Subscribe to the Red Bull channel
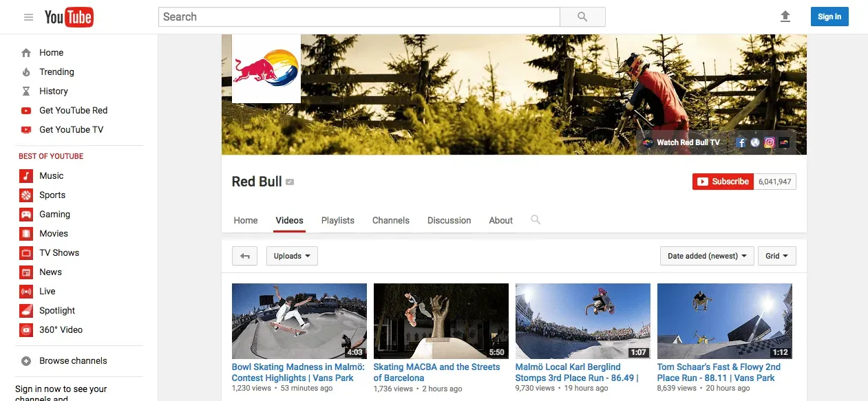This screenshot has width=868, height=401. point(723,181)
